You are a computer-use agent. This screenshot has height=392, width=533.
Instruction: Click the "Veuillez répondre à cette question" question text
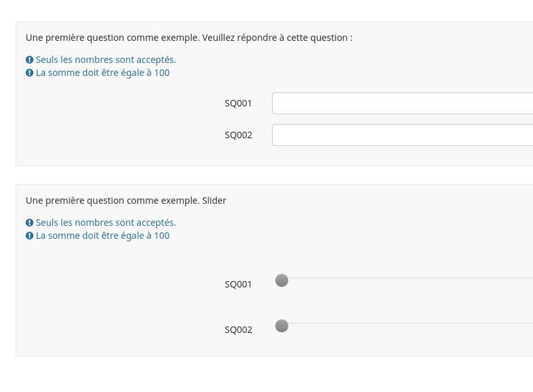pos(277,38)
